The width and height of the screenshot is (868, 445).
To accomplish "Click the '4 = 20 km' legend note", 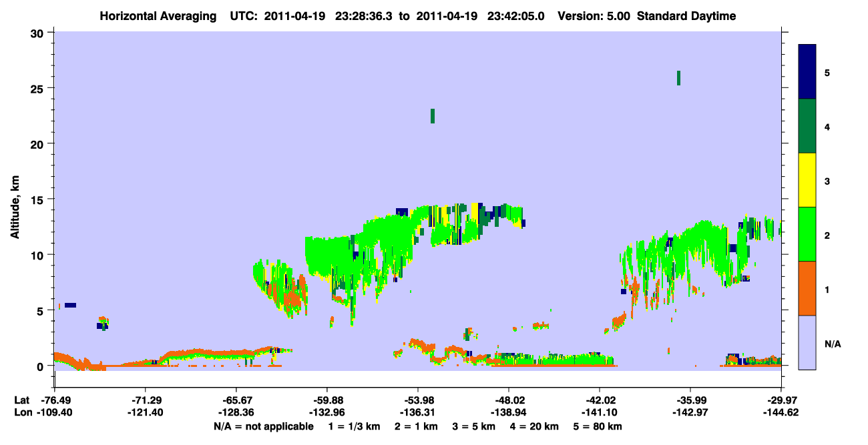I will (x=535, y=426).
